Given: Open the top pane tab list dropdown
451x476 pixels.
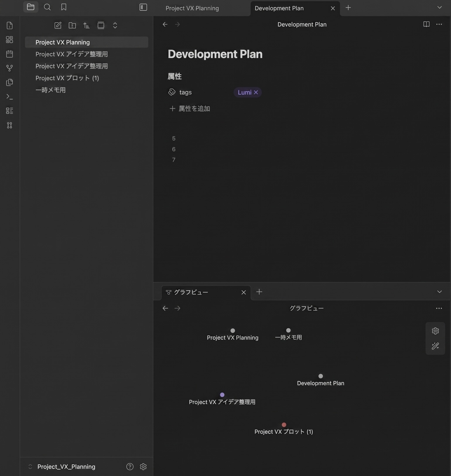Looking at the screenshot, I should coord(439,8).
